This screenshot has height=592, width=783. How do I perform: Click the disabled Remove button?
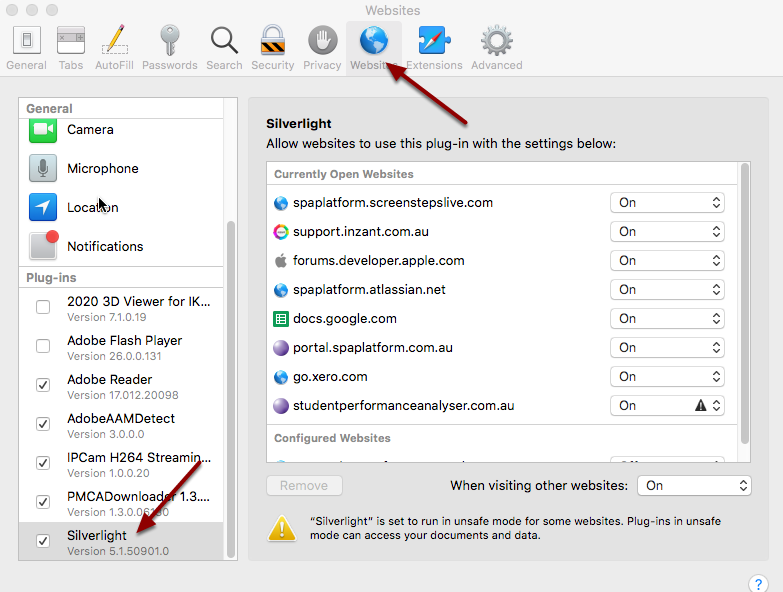point(304,486)
